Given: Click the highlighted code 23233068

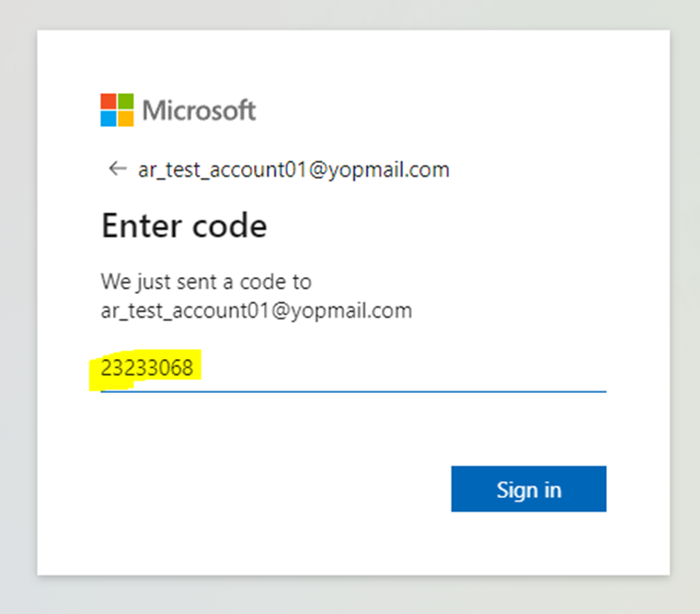Looking at the screenshot, I should (147, 369).
